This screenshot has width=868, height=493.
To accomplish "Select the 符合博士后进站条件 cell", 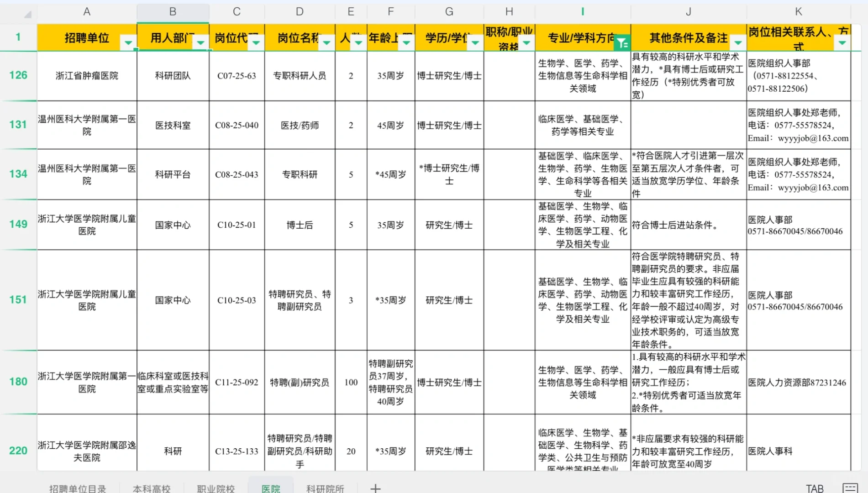I will pyautogui.click(x=689, y=225).
